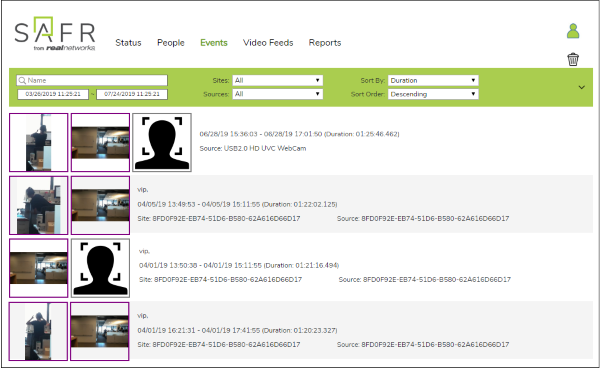Open person thumbnail of 06/28/19 event
Screen dimensions: 600x368
pos(39,142)
